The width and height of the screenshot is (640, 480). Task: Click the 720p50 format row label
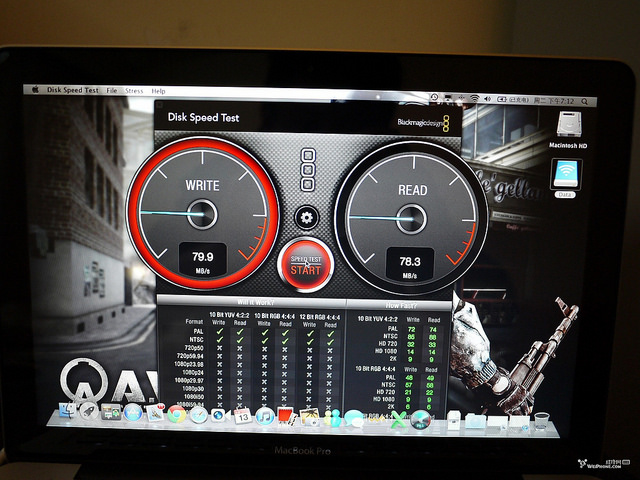(194, 348)
